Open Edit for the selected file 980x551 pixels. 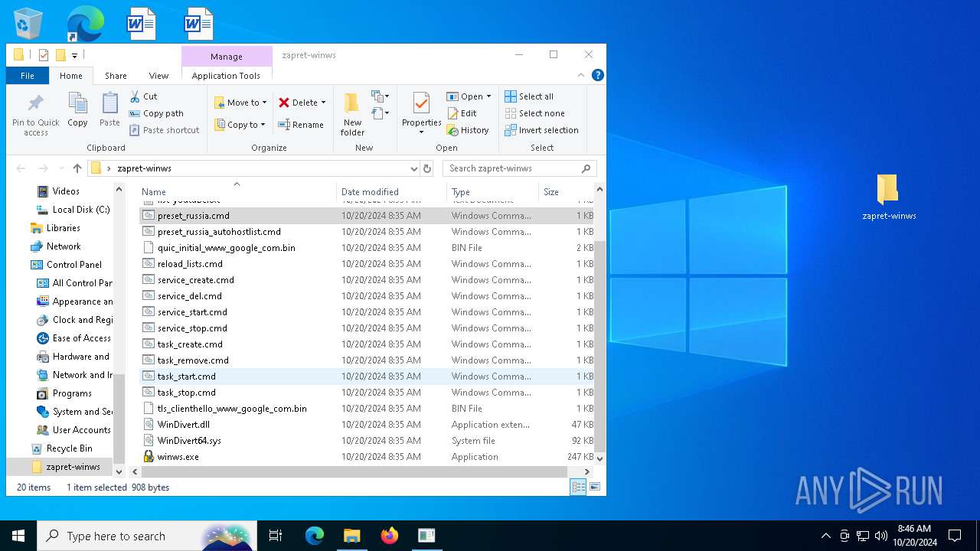tap(462, 113)
